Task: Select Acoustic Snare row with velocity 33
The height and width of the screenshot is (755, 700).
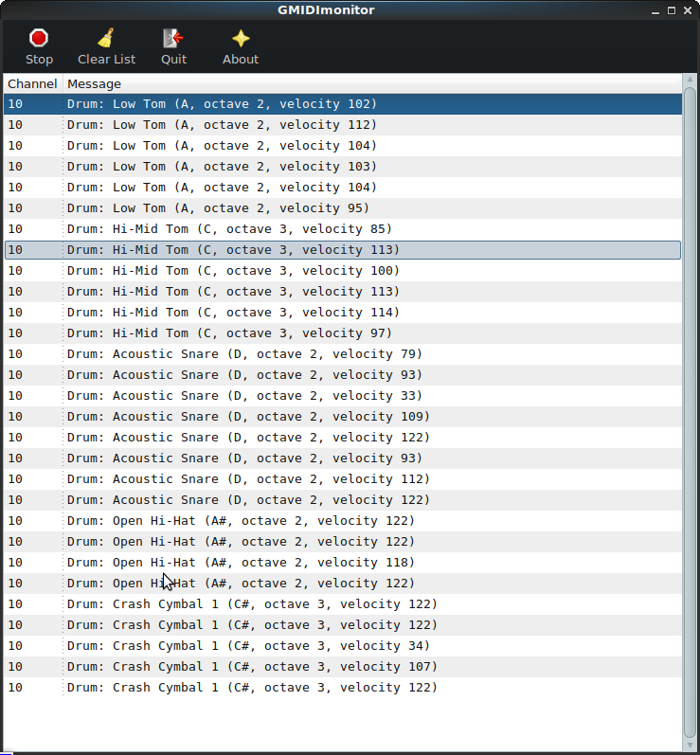Action: [x=343, y=396]
